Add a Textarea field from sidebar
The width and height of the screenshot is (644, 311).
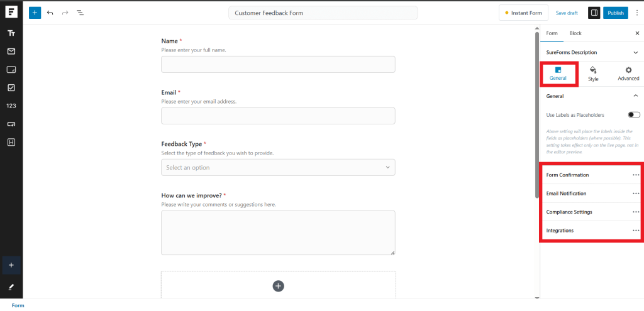[11, 69]
